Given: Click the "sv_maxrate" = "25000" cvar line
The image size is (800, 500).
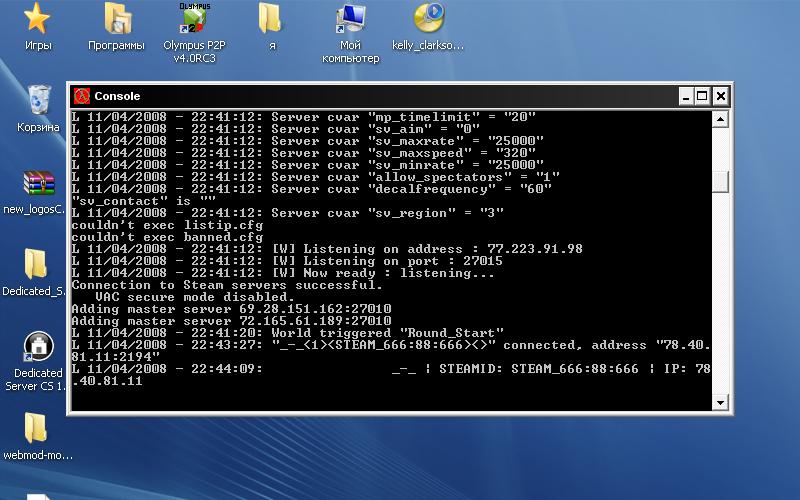Looking at the screenshot, I should (308, 141).
